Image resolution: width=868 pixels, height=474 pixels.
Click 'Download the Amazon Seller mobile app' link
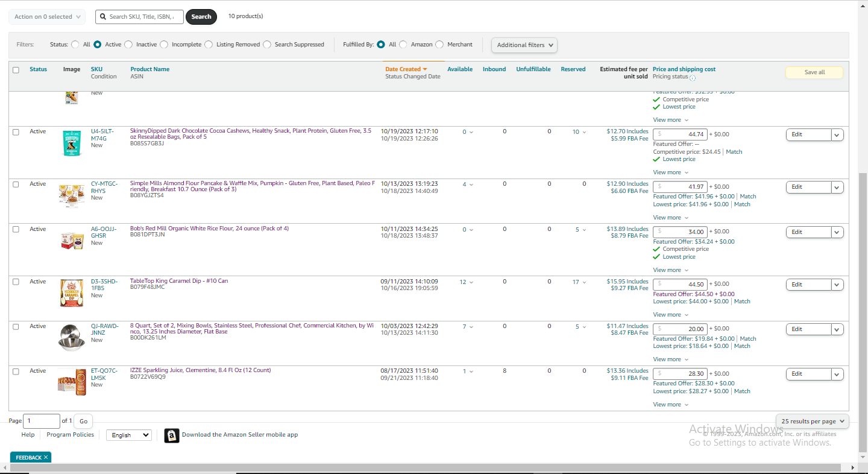240,435
